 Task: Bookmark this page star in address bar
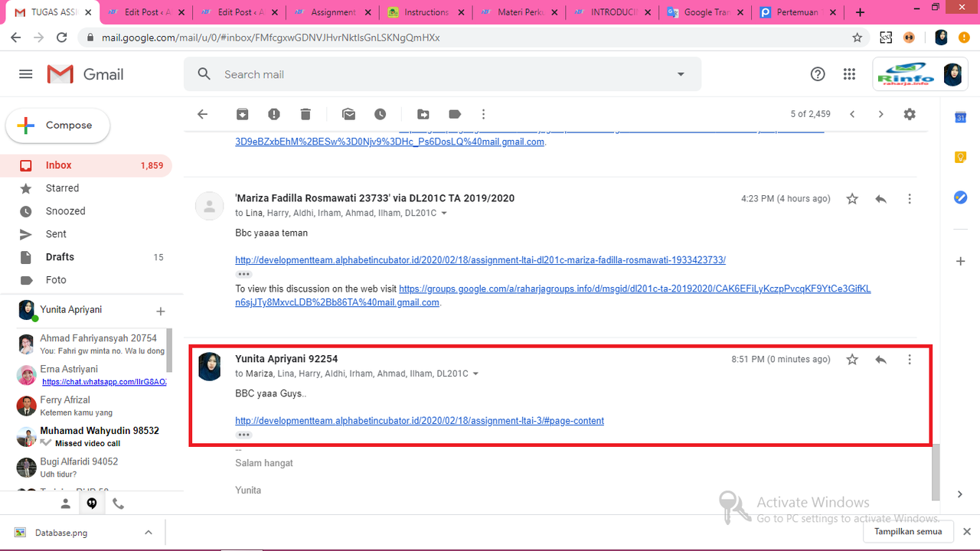pos(857,37)
